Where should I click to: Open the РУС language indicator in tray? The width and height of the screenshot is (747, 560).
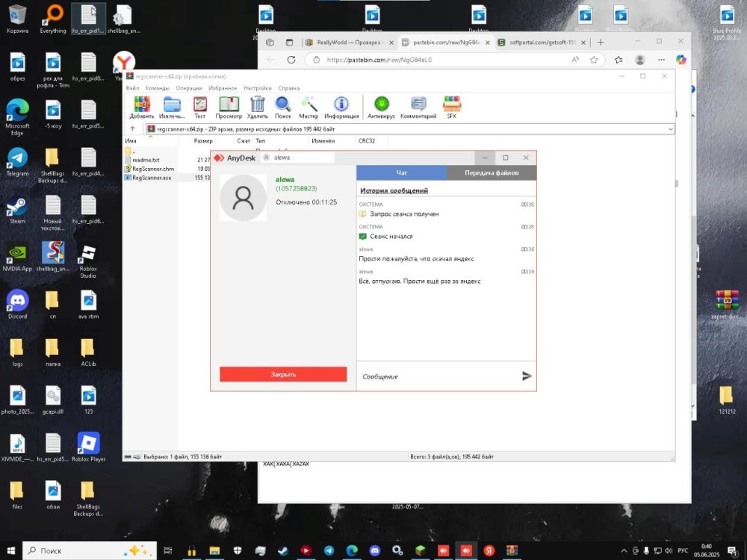tap(684, 550)
